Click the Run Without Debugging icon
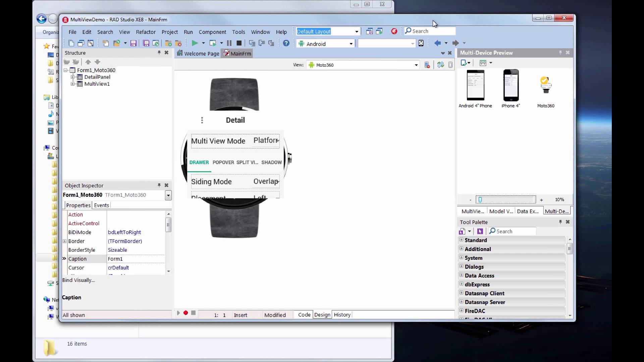The image size is (644, 362). [x=213, y=43]
